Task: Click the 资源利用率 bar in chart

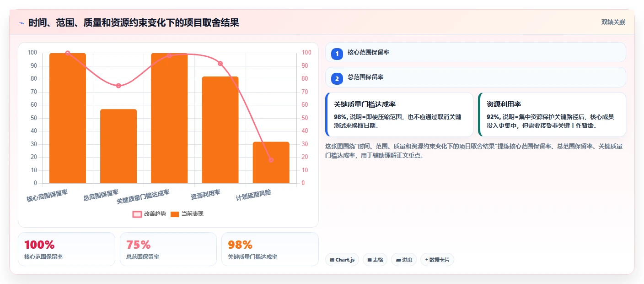Action: coord(220,130)
